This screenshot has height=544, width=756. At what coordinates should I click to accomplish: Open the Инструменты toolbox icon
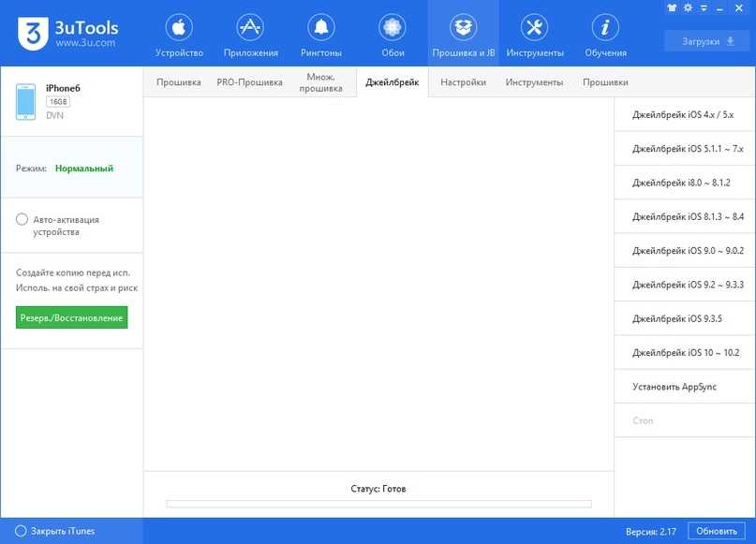pos(534,35)
